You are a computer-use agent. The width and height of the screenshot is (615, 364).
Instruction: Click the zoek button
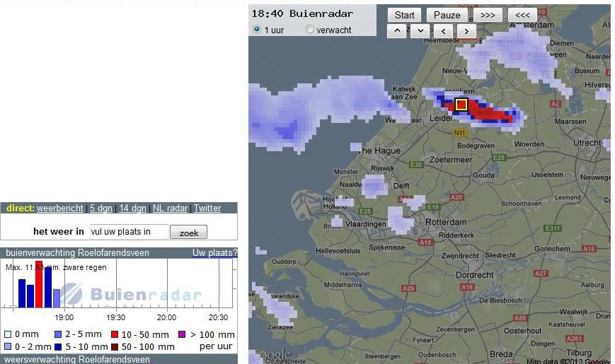189,233
